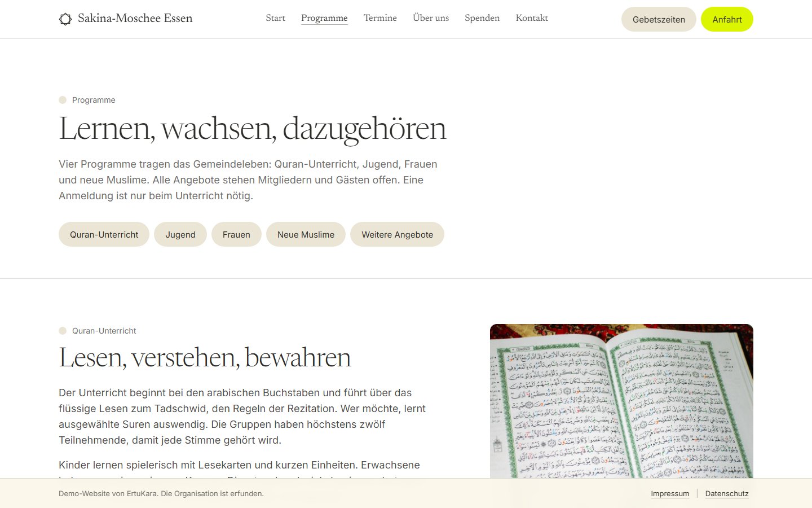Click the 'Quran-Unterricht' section label above heading

pyautogui.click(x=104, y=331)
